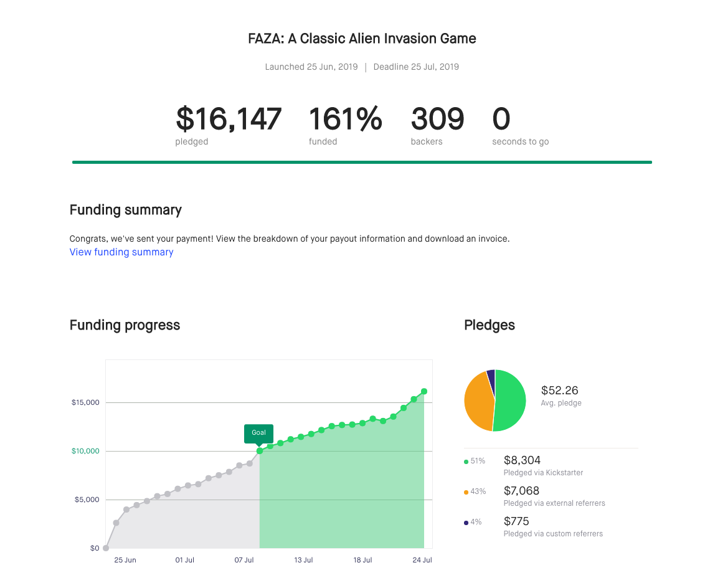
Task: Click the green $10,000 axis label
Action: tap(85, 451)
